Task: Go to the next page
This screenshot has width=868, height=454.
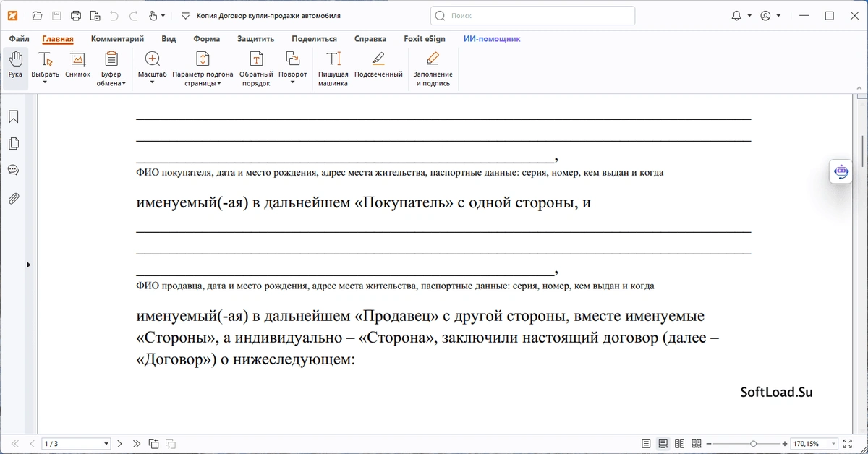Action: [119, 444]
